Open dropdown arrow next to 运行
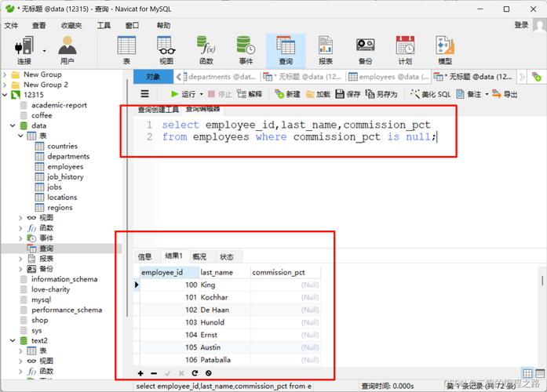This screenshot has height=392, width=547. [x=201, y=94]
